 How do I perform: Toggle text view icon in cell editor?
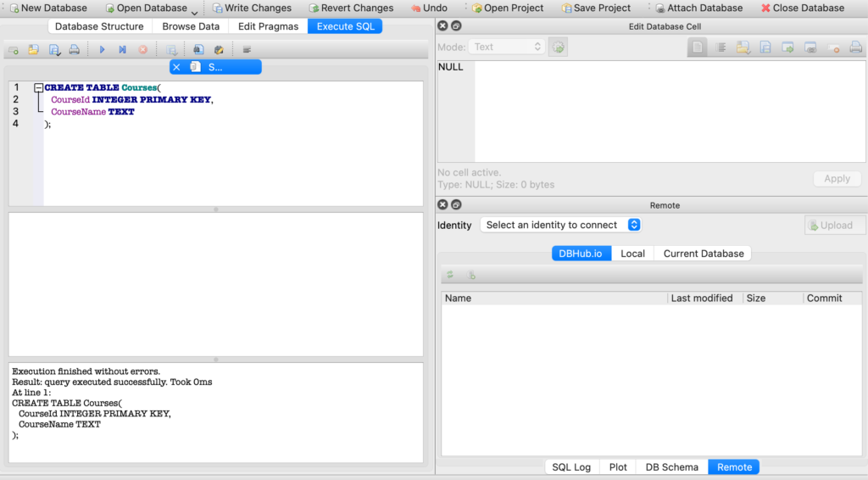coord(698,47)
